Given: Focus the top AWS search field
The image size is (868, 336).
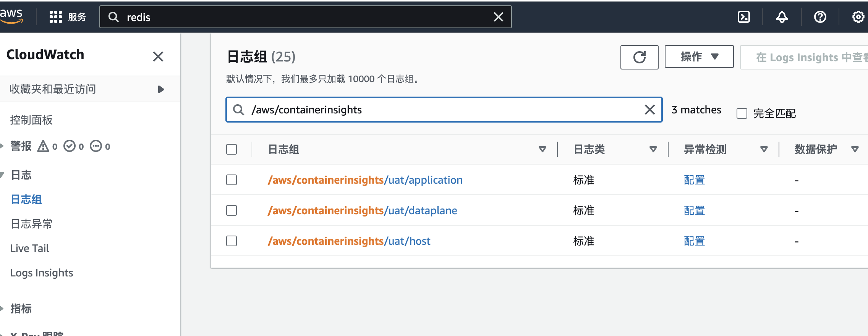Looking at the screenshot, I should coord(306,17).
